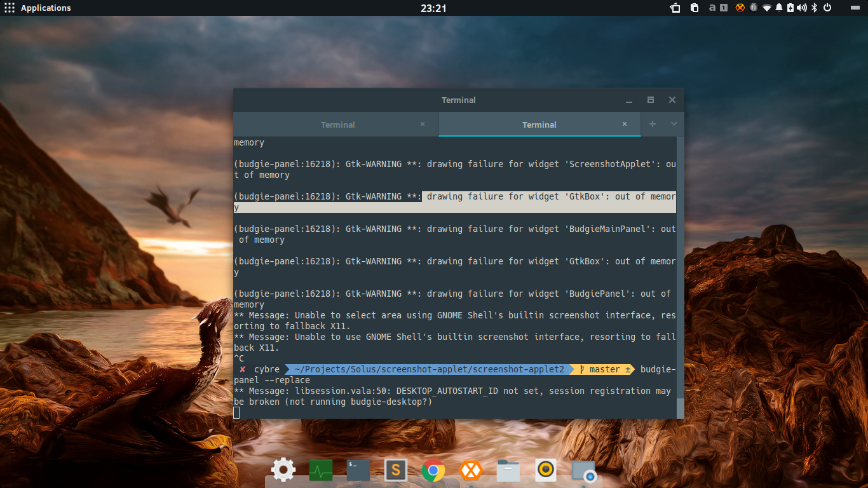Image resolution: width=868 pixels, height=488 pixels.
Task: Open Google Chrome from the dock
Action: click(x=433, y=471)
